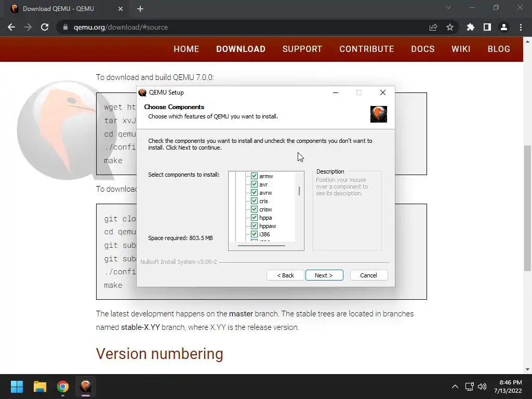Share this page via share icon
The image size is (532, 399).
[433, 27]
